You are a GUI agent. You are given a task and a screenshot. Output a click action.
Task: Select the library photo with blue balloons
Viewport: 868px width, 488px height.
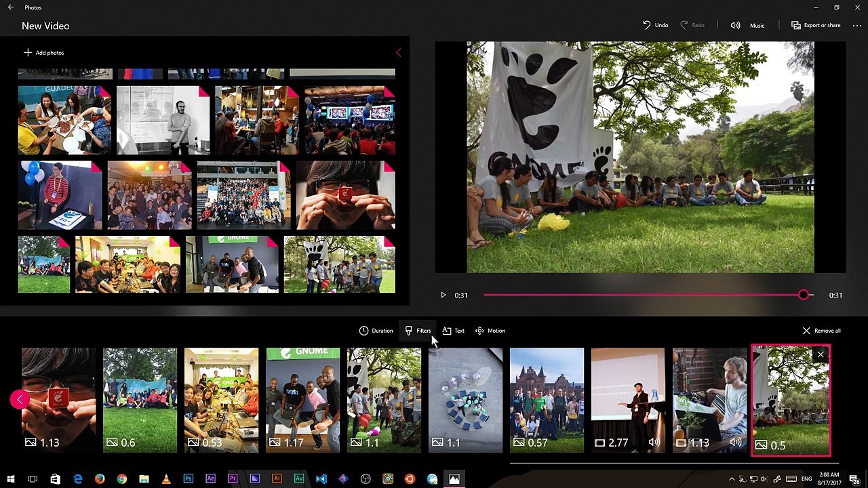pyautogui.click(x=60, y=195)
